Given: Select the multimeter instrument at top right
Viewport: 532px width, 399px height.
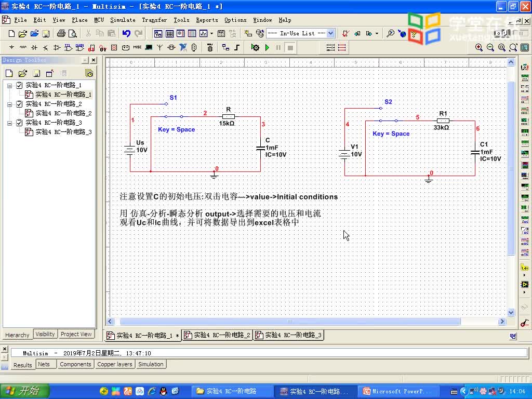Looking at the screenshot, I should click(525, 67).
